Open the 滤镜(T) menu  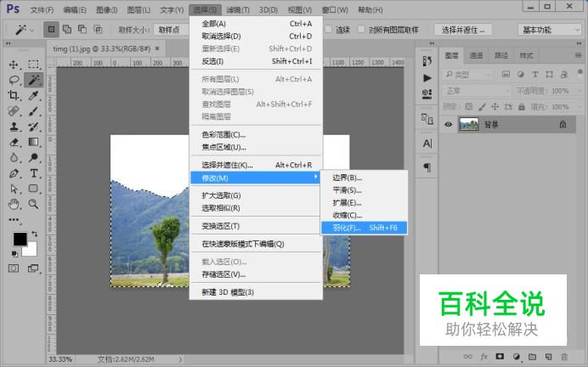tap(238, 9)
